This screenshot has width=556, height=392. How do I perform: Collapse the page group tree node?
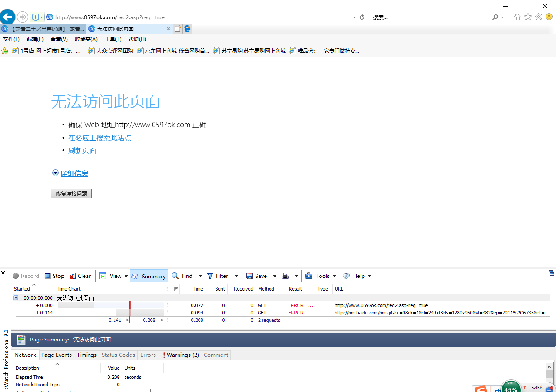pos(16,298)
